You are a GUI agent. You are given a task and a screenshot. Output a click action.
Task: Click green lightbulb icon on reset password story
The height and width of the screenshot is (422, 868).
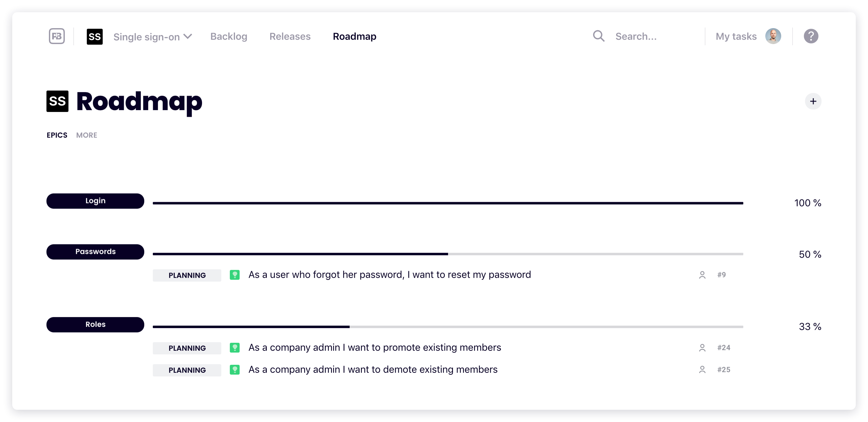(x=234, y=275)
